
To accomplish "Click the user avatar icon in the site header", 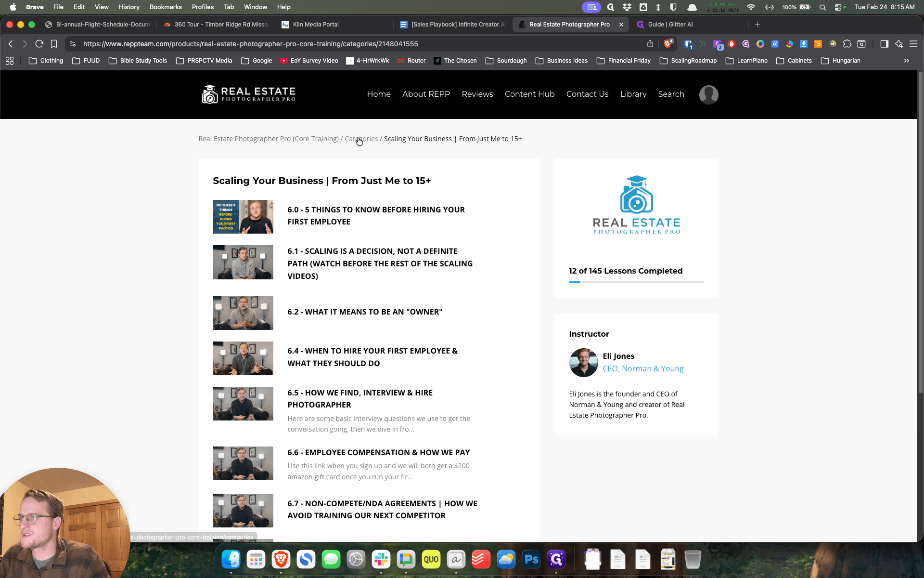I will 708,94.
